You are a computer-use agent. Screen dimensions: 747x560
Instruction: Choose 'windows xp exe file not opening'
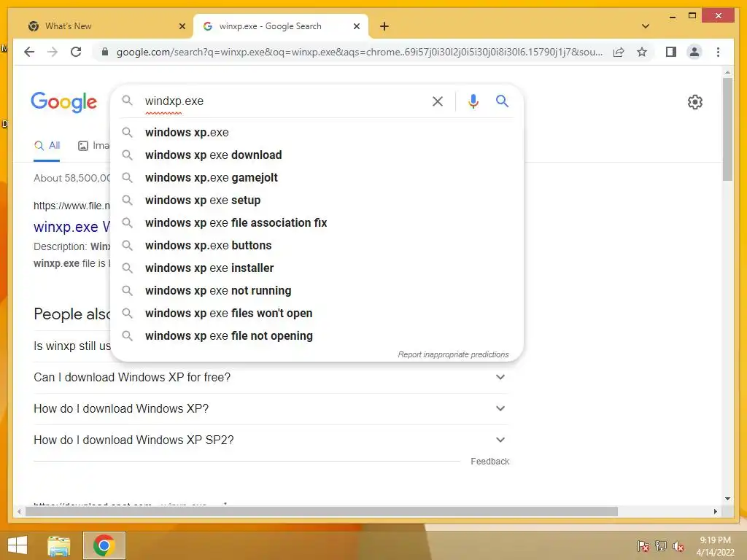tap(317, 335)
